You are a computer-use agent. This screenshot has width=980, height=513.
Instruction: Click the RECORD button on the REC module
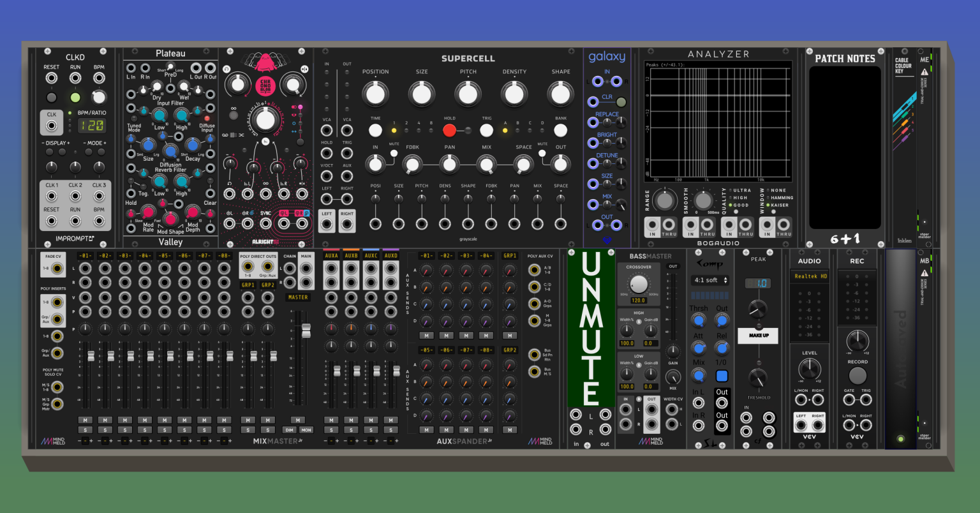click(x=857, y=375)
